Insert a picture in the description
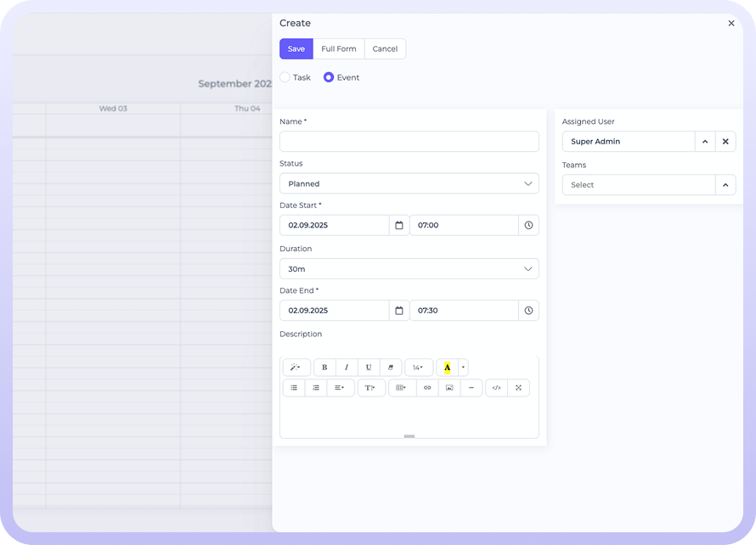The width and height of the screenshot is (756, 545). click(449, 388)
